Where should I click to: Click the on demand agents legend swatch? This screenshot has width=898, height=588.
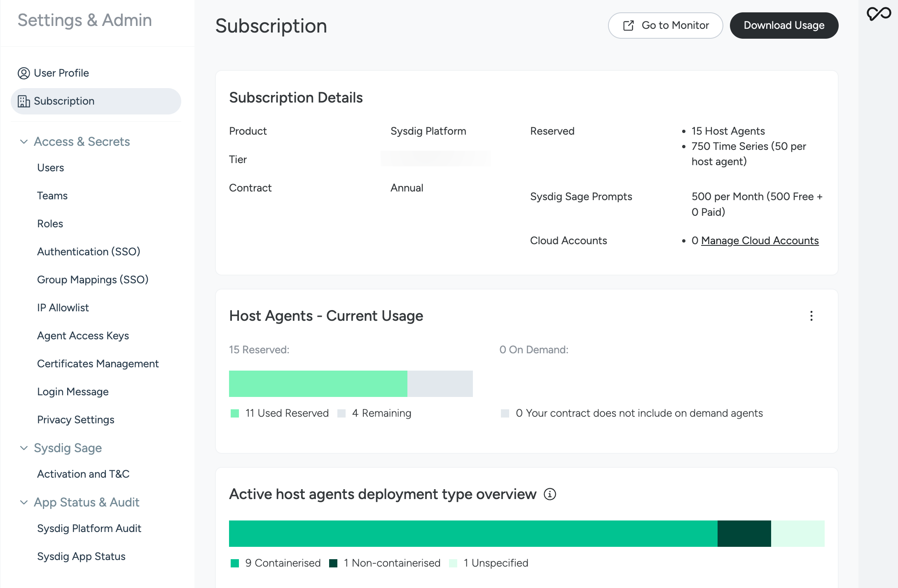click(x=505, y=413)
